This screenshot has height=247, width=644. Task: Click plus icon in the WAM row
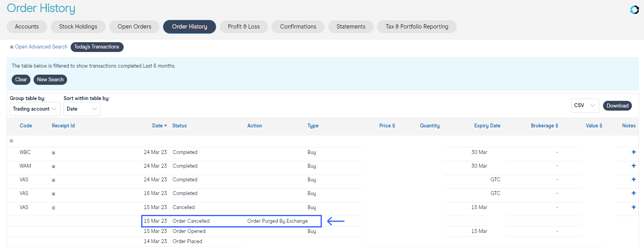coord(633,166)
